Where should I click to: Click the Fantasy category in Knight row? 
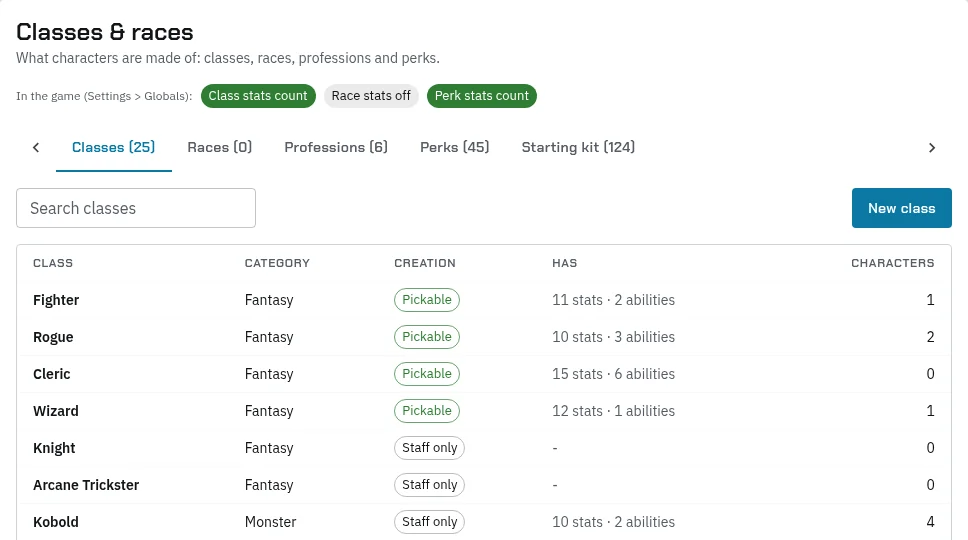269,449
